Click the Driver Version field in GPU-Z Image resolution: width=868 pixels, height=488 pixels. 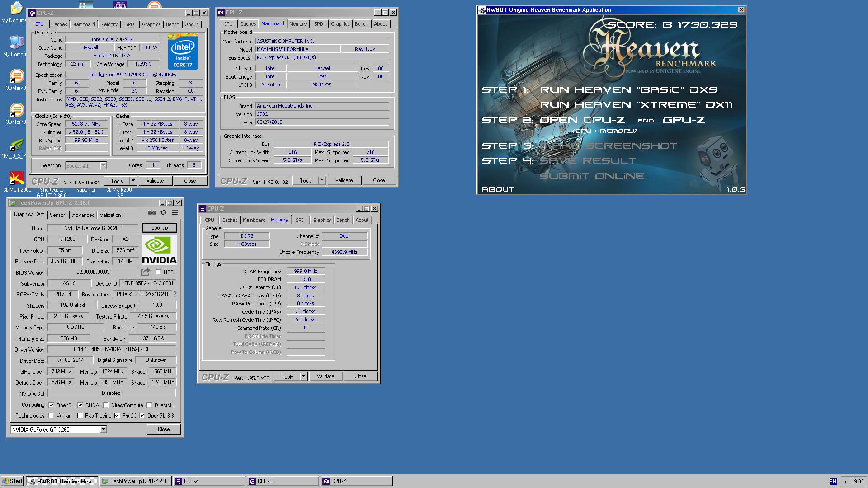pos(112,349)
